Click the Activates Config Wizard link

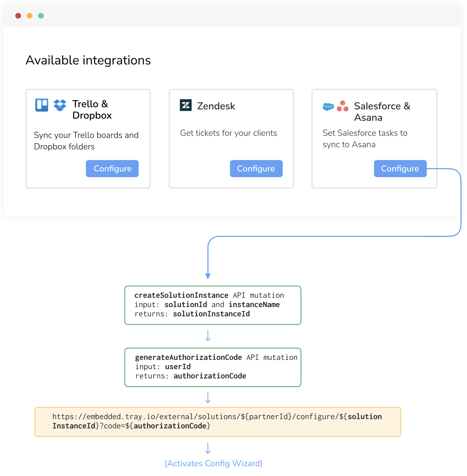213,463
